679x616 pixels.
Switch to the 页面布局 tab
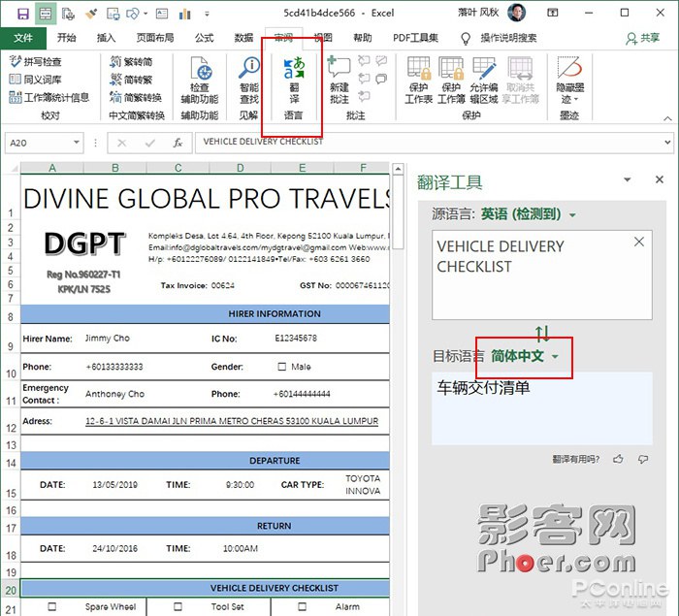coord(155,38)
